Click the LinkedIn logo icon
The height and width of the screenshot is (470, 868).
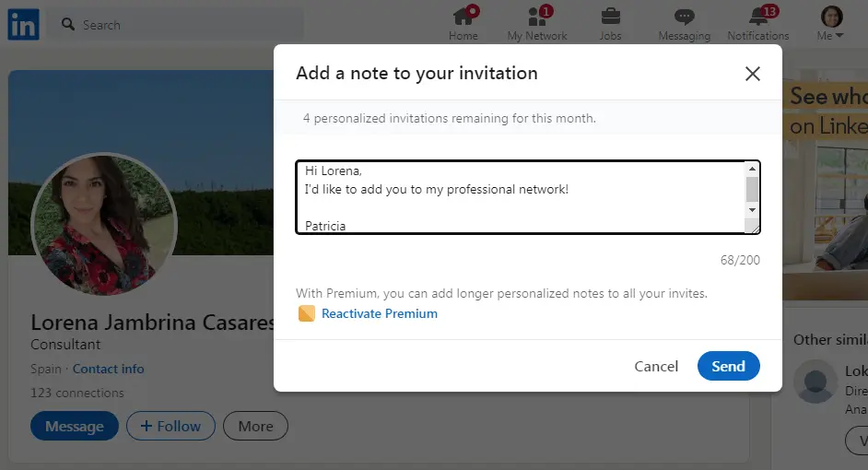tap(23, 24)
